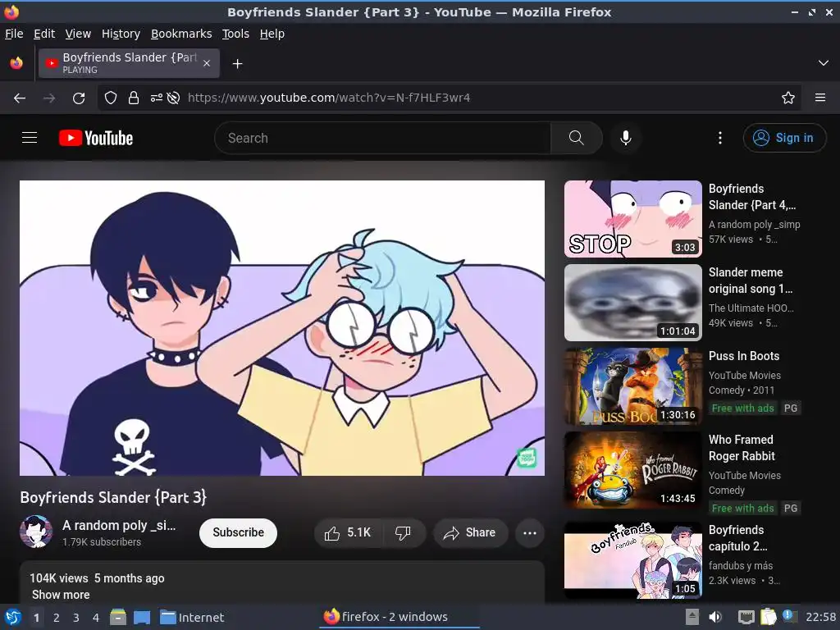
Task: Click Boyfriends capítulo 2 title
Action: [x=738, y=538]
